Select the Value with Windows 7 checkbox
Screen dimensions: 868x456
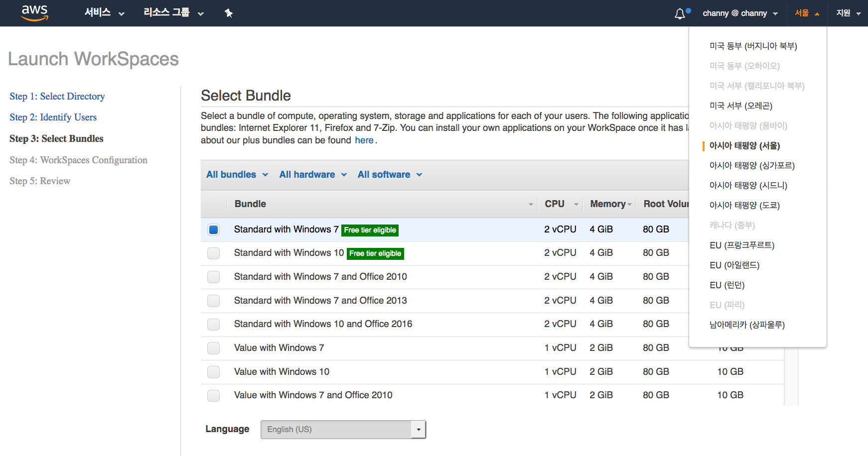tap(214, 348)
